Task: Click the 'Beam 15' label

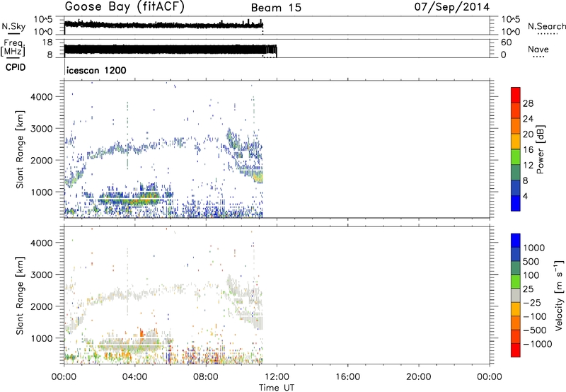Action: [x=276, y=8]
